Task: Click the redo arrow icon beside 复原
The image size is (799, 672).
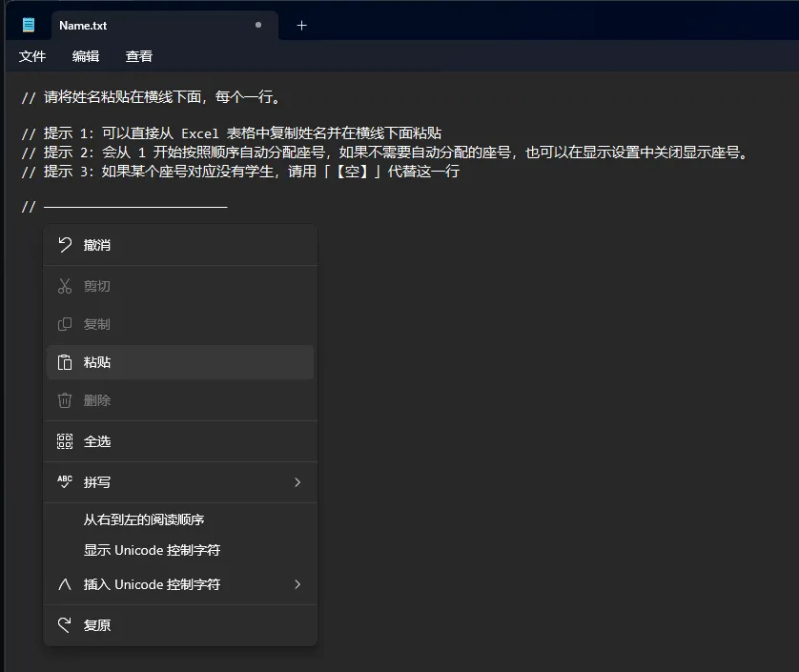Action: pyautogui.click(x=65, y=624)
